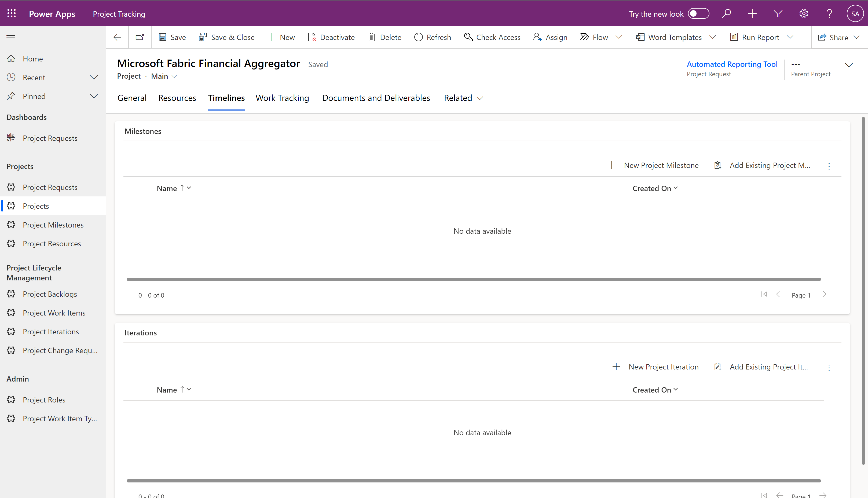Click Run Report command
This screenshot has width=868, height=498.
(x=755, y=37)
